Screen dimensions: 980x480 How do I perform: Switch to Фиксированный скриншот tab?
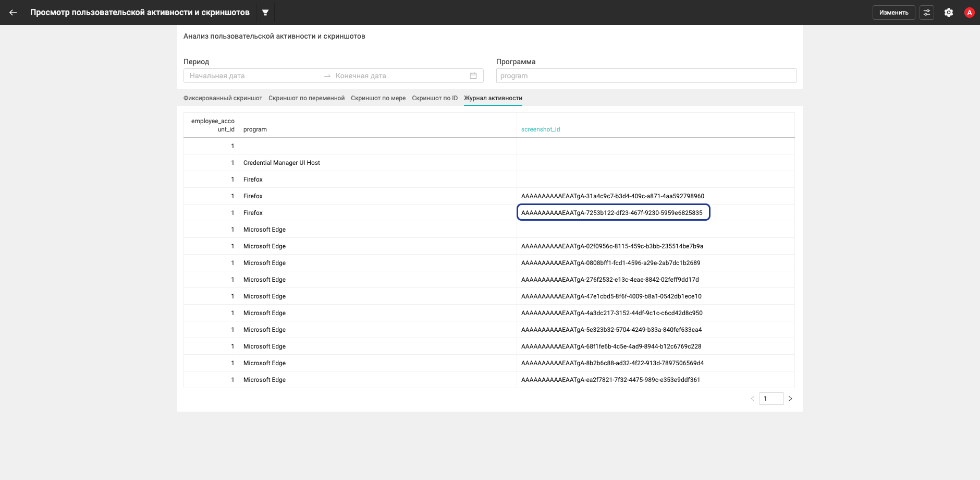coord(223,98)
